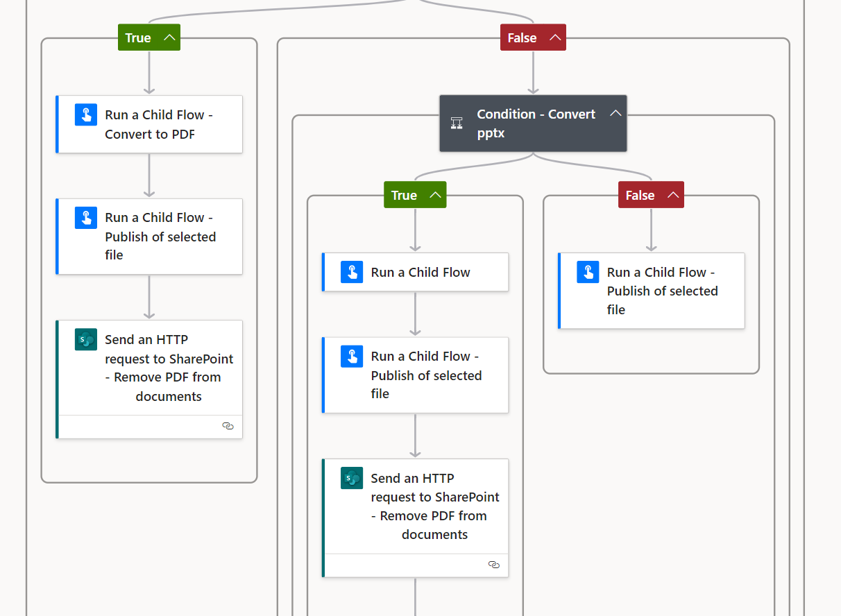
Task: Click connection link icon on outer True branch SharePoint action
Action: [228, 426]
